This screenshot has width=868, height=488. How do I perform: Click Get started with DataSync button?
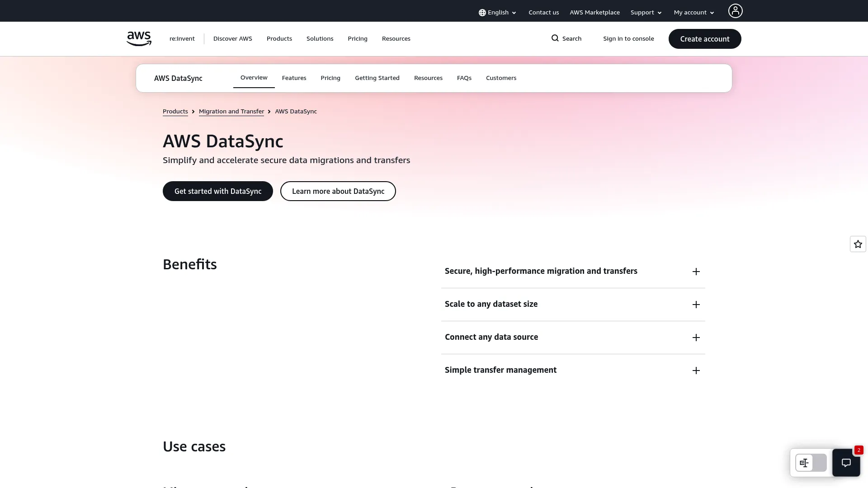coord(218,191)
